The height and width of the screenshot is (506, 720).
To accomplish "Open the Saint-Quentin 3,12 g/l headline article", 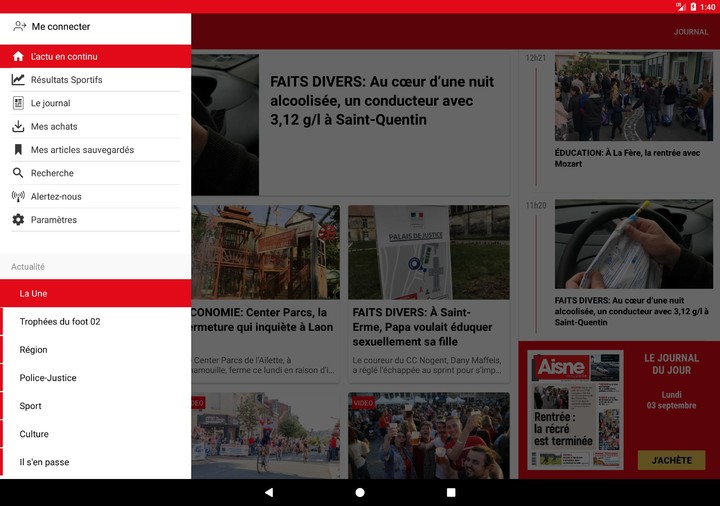I will (x=380, y=100).
